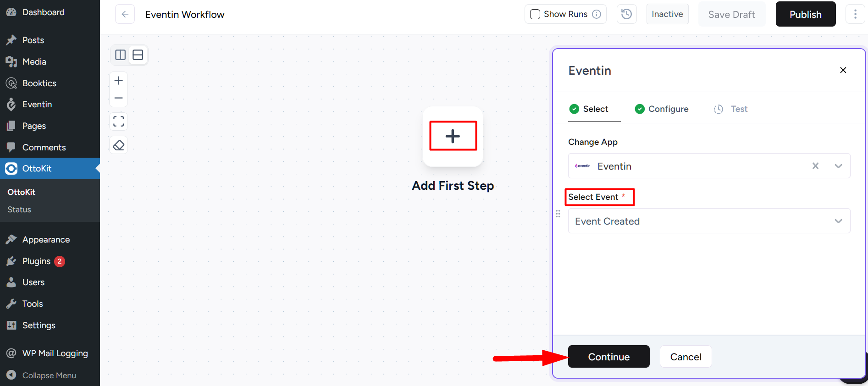
Task: Open the workflow history clock icon
Action: click(626, 14)
